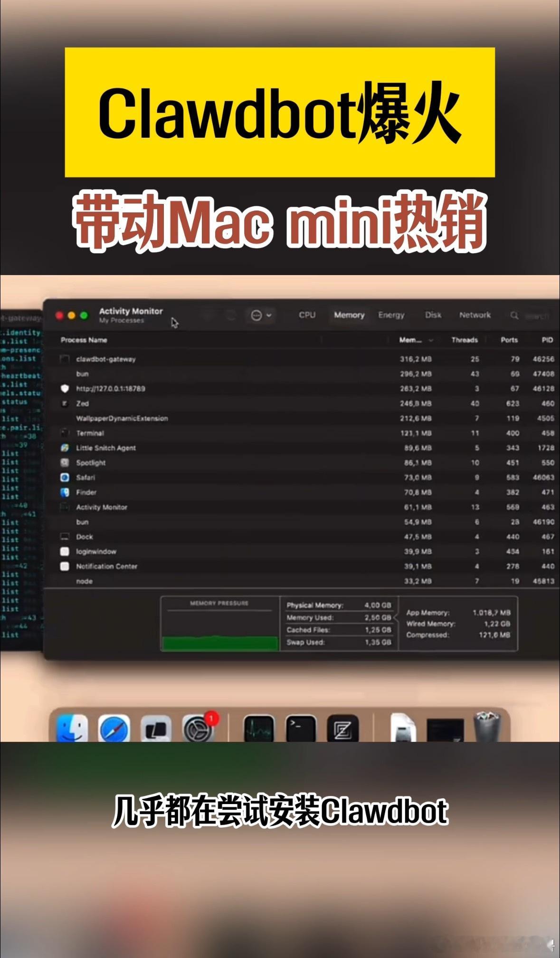The height and width of the screenshot is (958, 560).
Task: Expand the chevron beside the ellipsis button
Action: [x=269, y=316]
